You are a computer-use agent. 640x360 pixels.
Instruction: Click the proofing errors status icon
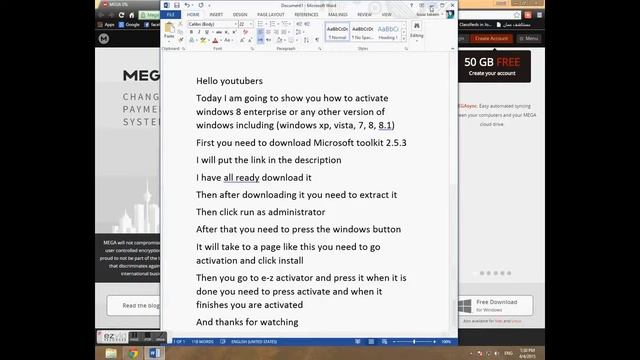click(222, 342)
